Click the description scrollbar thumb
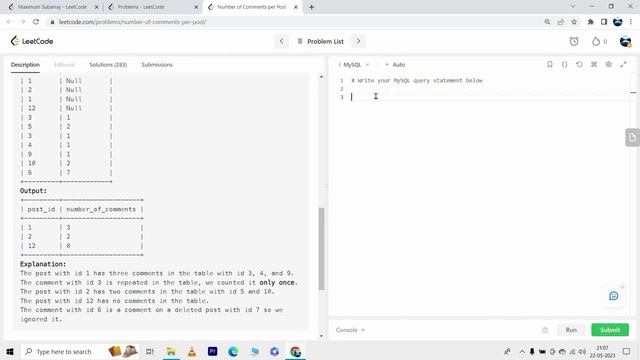The height and width of the screenshot is (360, 640). click(322, 249)
